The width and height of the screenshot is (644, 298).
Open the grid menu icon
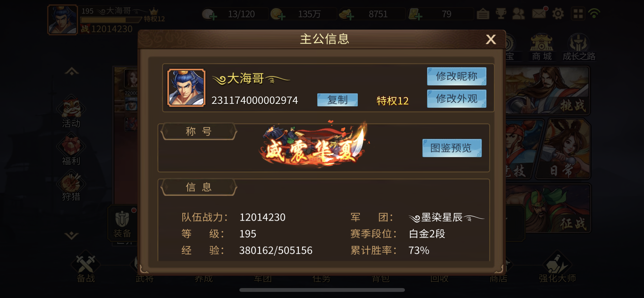tap(578, 14)
